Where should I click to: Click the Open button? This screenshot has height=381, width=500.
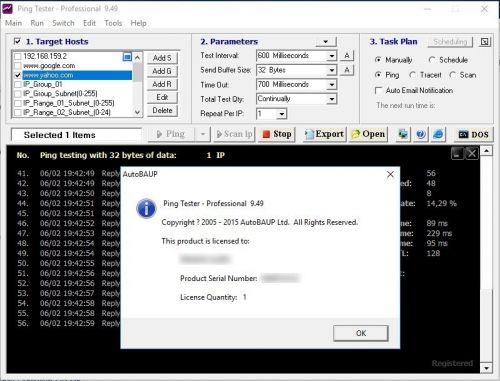point(368,134)
